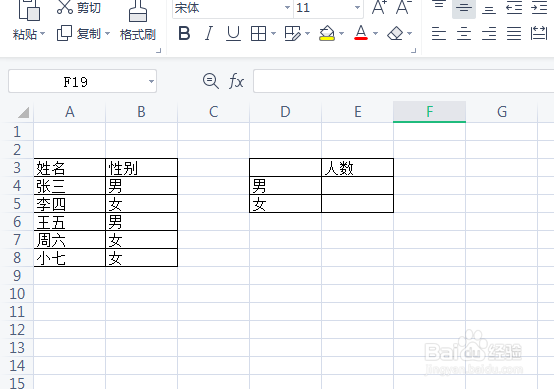Select column F header
This screenshot has height=389, width=554.
tap(429, 112)
